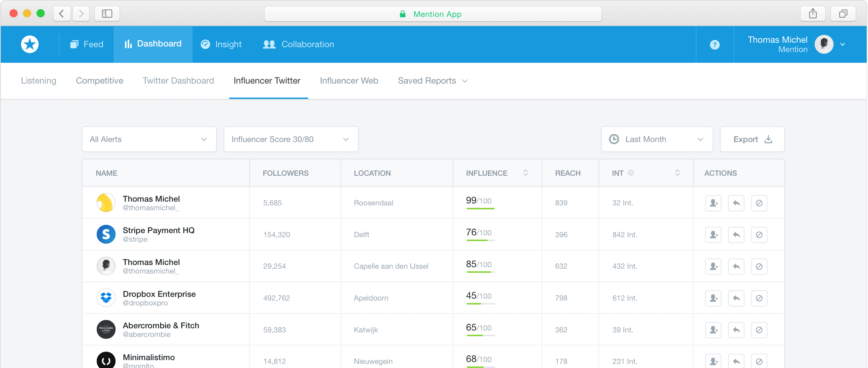Open the Insight section
The image size is (868, 368).
pyautogui.click(x=221, y=44)
